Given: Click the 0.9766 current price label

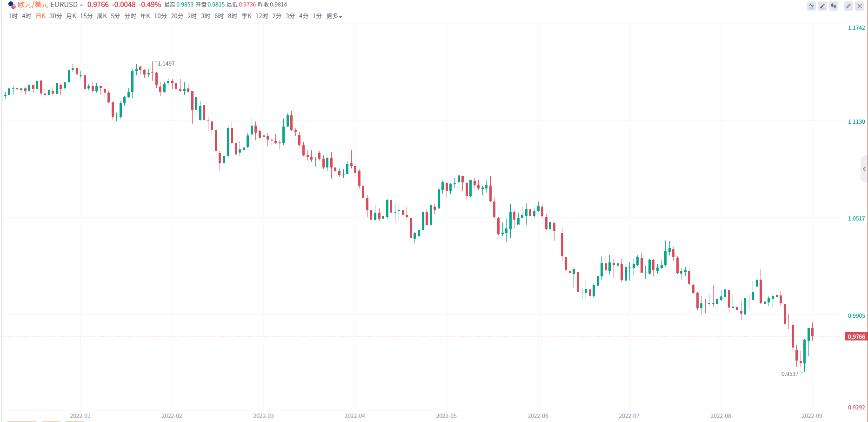Looking at the screenshot, I should [856, 336].
